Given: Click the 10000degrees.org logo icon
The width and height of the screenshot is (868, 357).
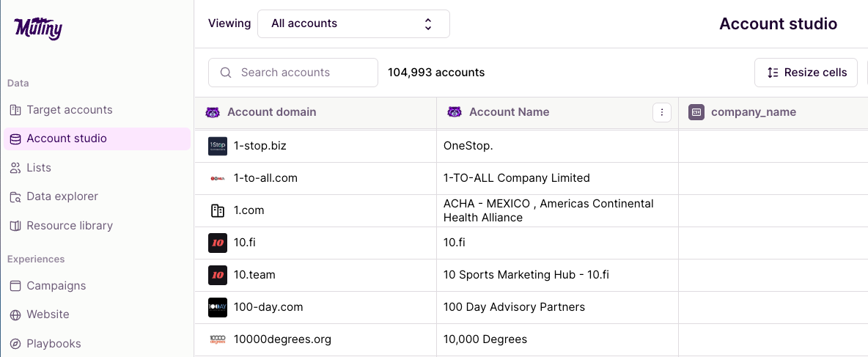Looking at the screenshot, I should [x=218, y=339].
